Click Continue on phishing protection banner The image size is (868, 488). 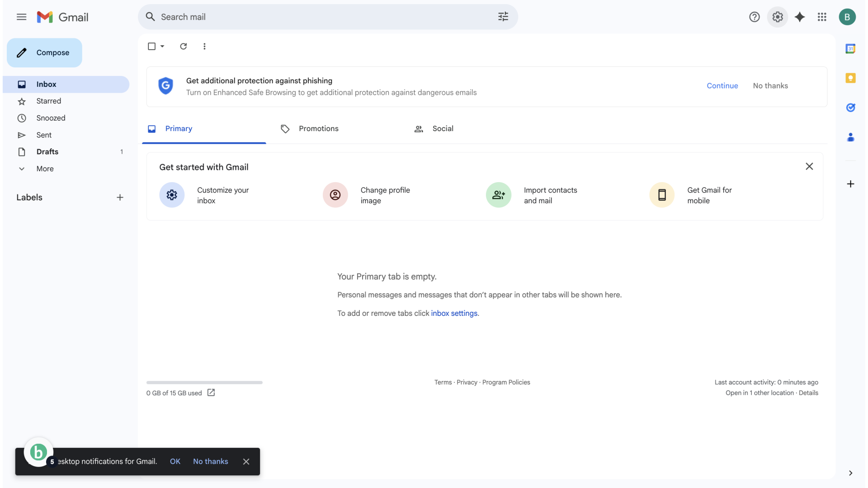[x=722, y=86]
